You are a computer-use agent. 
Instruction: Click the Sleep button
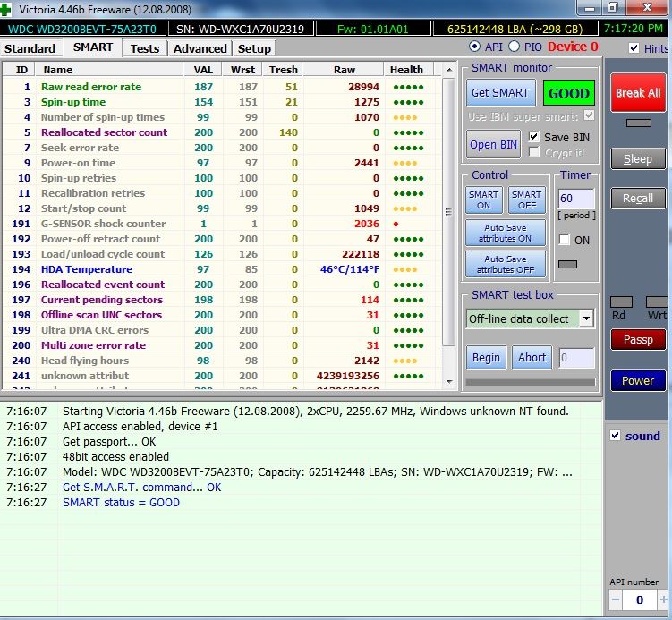[x=638, y=159]
